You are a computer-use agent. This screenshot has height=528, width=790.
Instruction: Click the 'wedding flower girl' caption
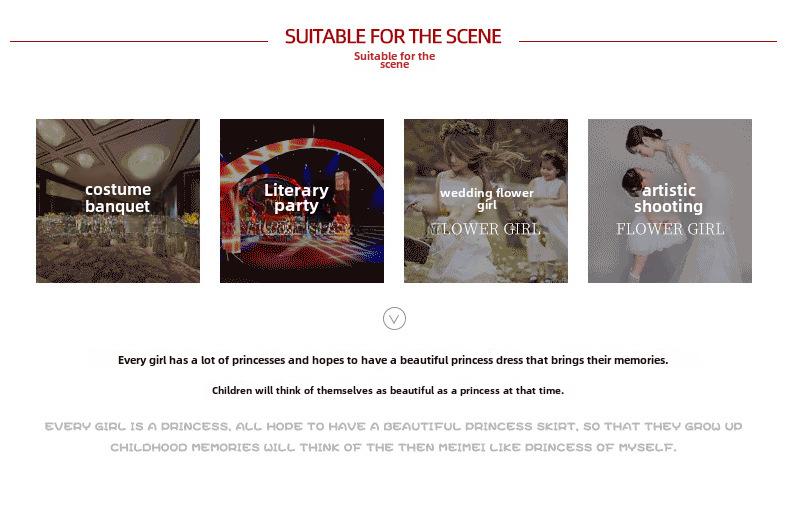pos(487,199)
